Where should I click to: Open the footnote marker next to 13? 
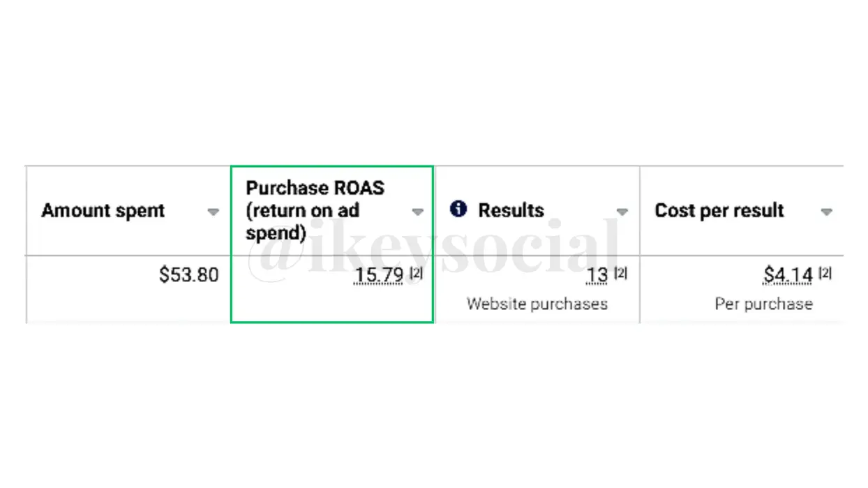coord(620,274)
